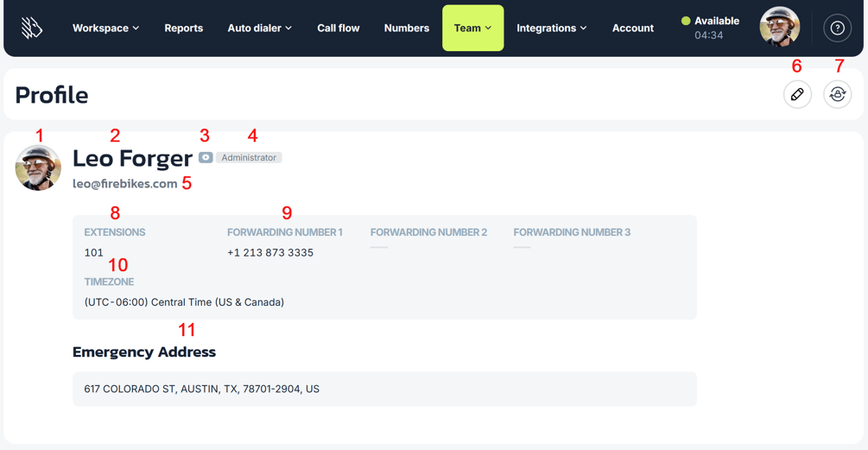868x450 pixels.
Task: Click the sync user refresh icon
Action: pyautogui.click(x=837, y=94)
